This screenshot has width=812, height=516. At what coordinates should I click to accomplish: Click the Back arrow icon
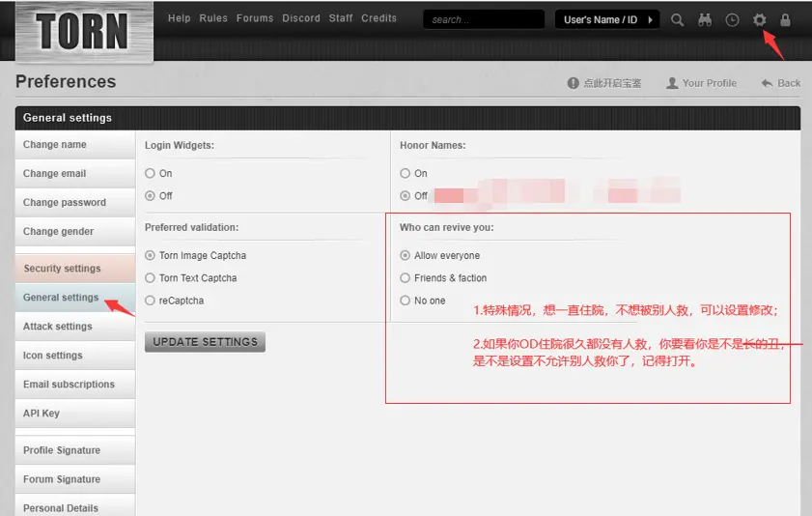click(768, 83)
